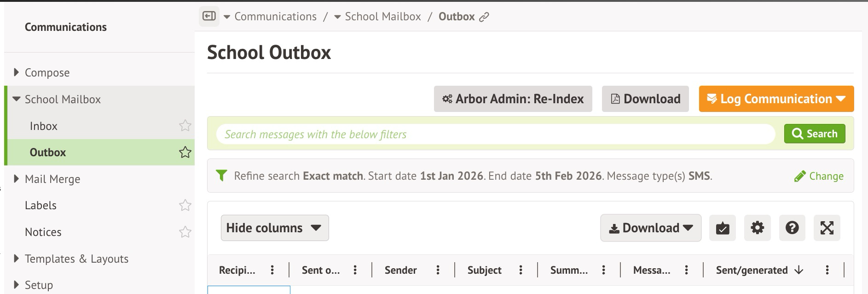The height and width of the screenshot is (294, 868).
Task: Click the table settings gear icon
Action: (757, 228)
